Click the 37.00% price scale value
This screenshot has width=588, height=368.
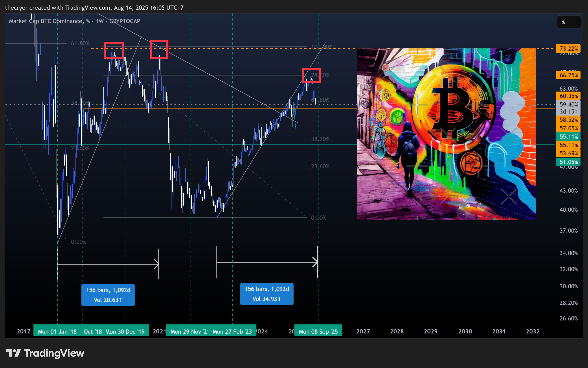[x=569, y=230]
